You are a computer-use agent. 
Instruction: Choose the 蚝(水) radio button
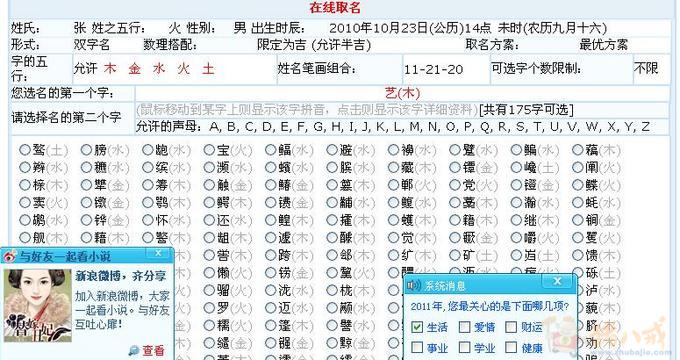tap(578, 203)
